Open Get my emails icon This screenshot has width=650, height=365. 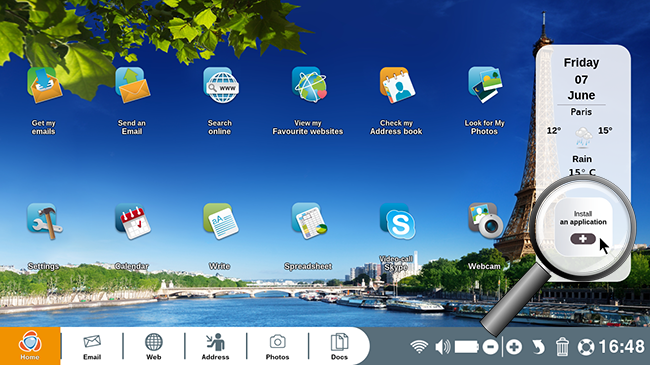[x=44, y=85]
